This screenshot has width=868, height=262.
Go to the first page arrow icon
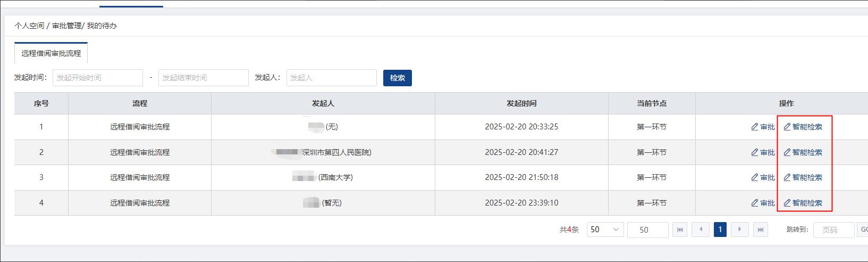tap(680, 230)
